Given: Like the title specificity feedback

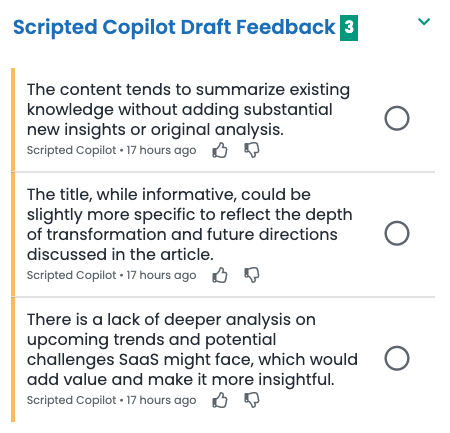Looking at the screenshot, I should click(x=220, y=275).
